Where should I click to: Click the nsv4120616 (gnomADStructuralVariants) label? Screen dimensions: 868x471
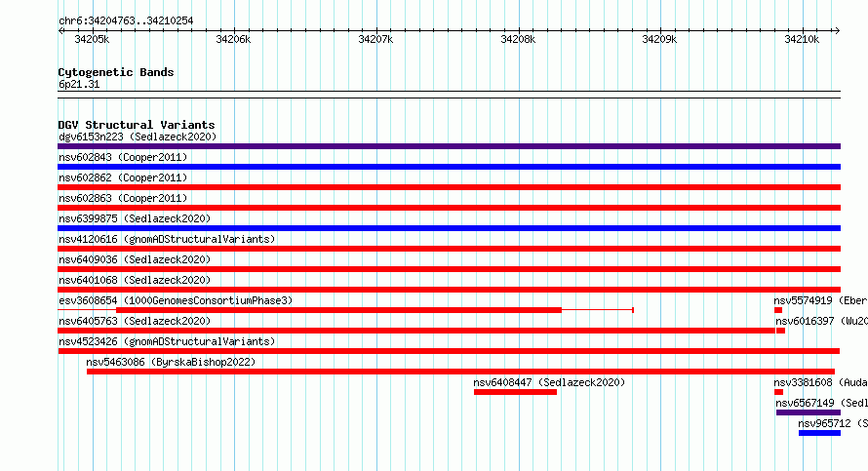pos(167,239)
